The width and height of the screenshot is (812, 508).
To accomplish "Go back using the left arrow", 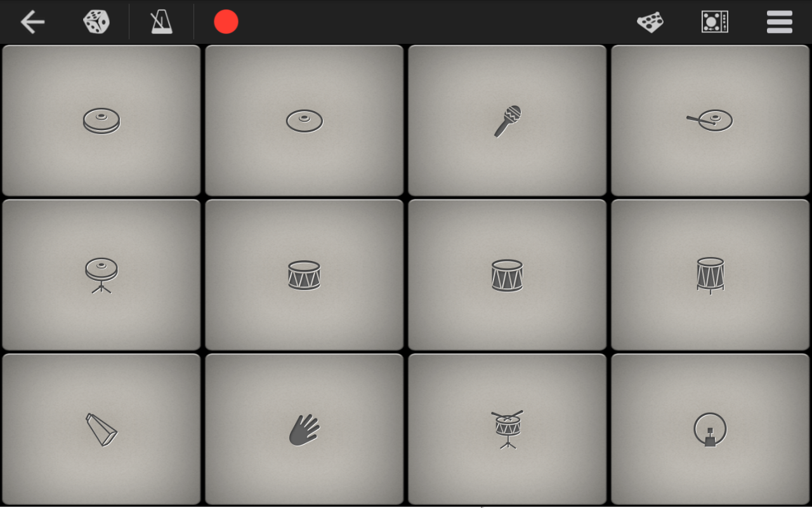I will (32, 22).
